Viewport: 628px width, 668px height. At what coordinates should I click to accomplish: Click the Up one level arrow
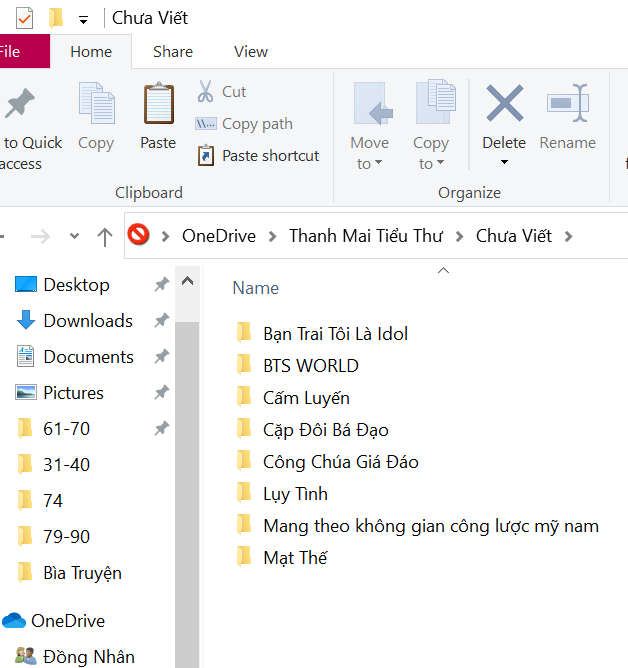pos(105,236)
